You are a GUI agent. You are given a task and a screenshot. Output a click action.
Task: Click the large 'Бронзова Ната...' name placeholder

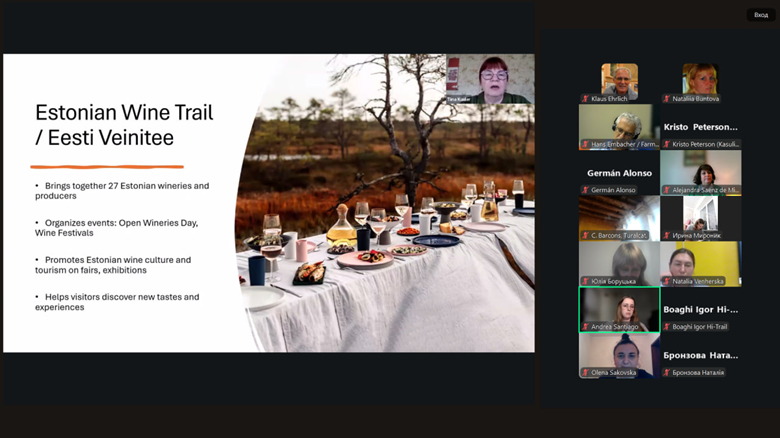(700, 355)
